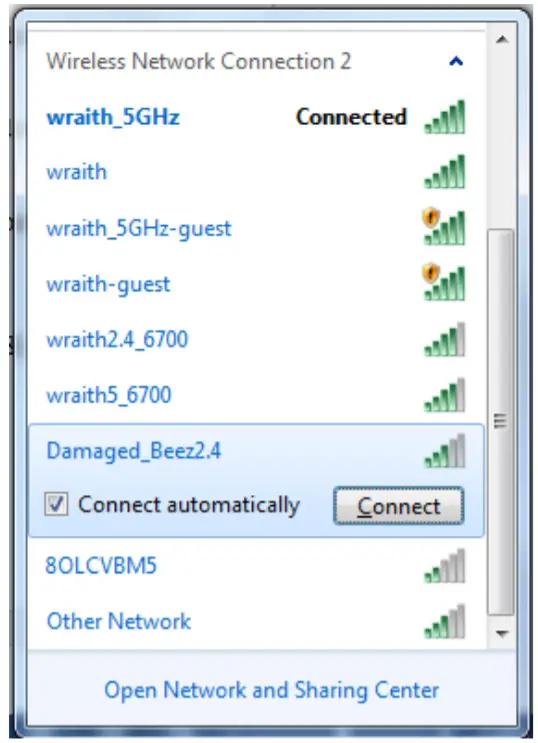Click unsecured signal icon for wraith-guest

pos(444,283)
